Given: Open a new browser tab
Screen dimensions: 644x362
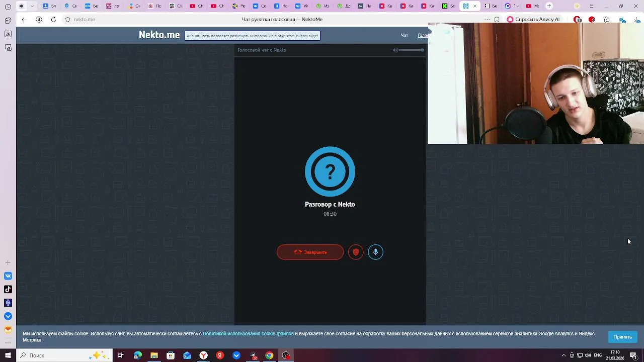Looking at the screenshot, I should [549, 6].
